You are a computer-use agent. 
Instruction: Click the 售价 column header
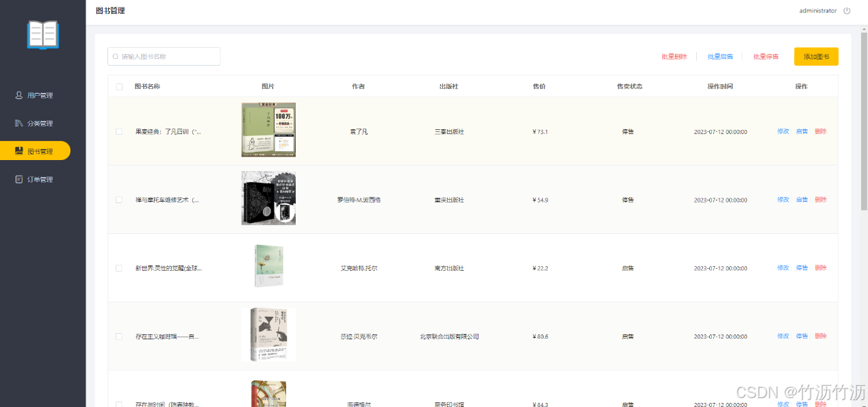pos(539,87)
